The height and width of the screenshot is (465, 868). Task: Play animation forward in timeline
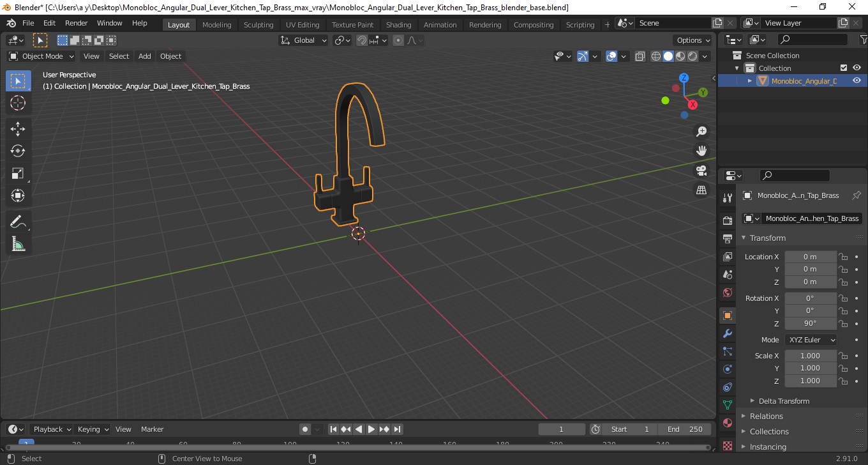click(x=371, y=429)
